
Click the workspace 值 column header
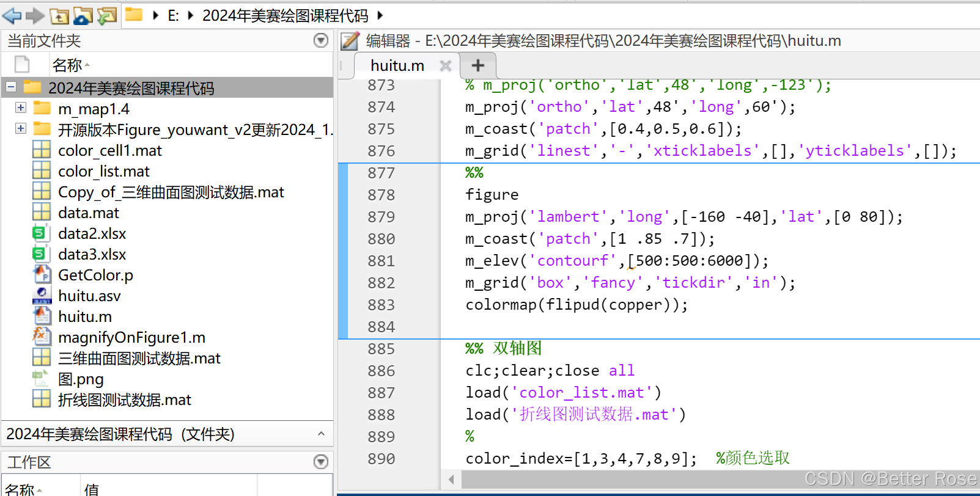[92, 489]
